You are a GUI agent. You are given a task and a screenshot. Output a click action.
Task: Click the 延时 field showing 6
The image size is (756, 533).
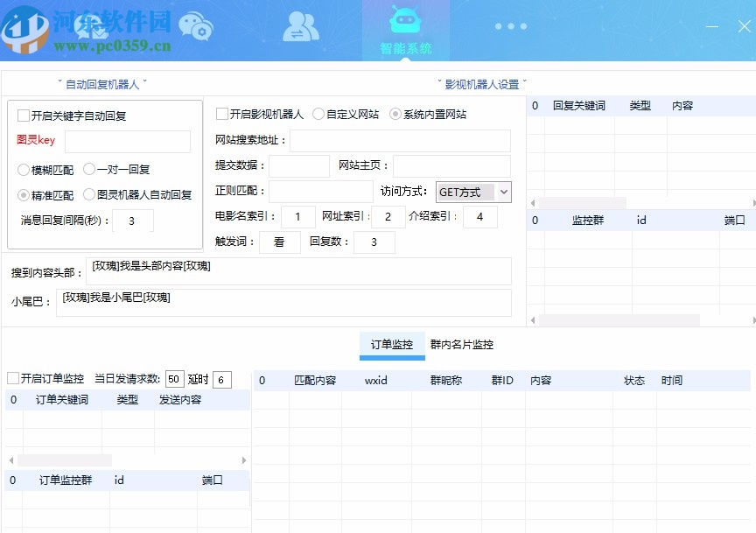222,379
